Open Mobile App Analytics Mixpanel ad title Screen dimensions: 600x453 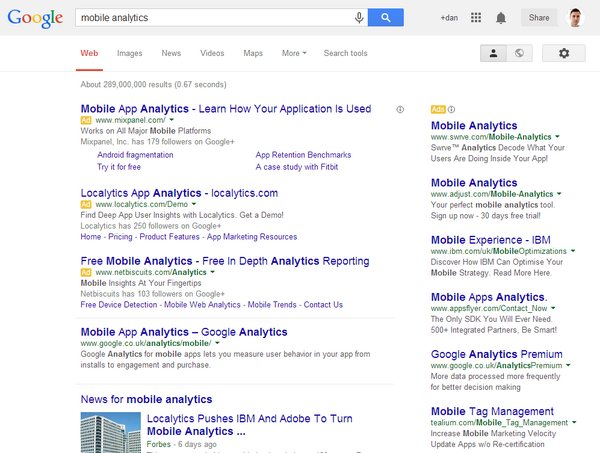click(x=226, y=109)
